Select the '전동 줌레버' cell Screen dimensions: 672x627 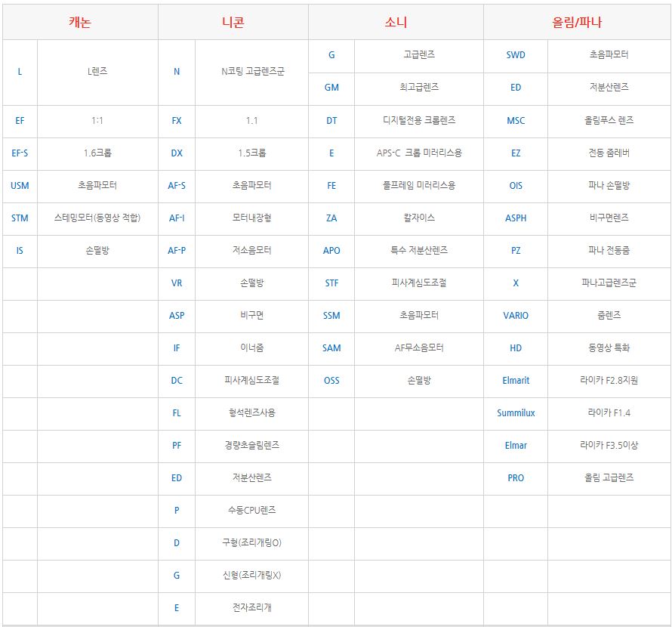(609, 153)
